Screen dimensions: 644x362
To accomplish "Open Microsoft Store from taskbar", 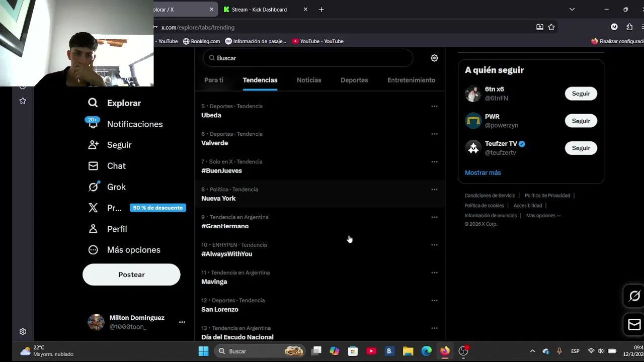I will [x=353, y=351].
